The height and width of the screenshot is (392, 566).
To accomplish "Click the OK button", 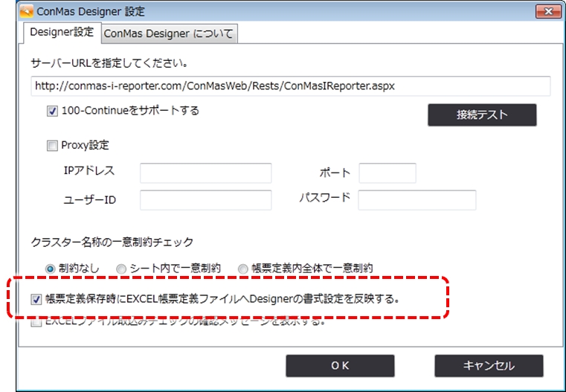I will [340, 366].
